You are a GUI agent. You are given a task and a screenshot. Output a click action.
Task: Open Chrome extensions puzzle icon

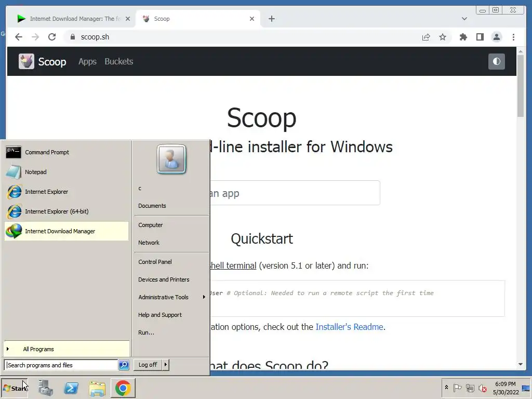pos(463,37)
